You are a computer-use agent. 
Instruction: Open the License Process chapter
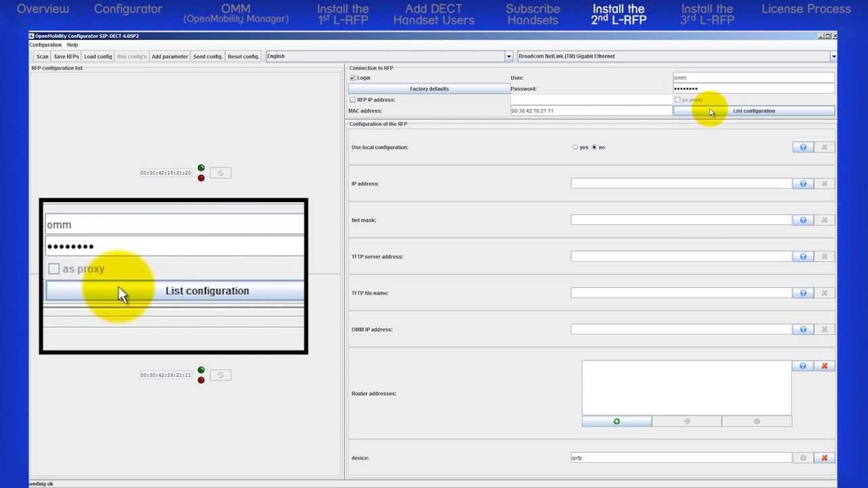tap(806, 9)
